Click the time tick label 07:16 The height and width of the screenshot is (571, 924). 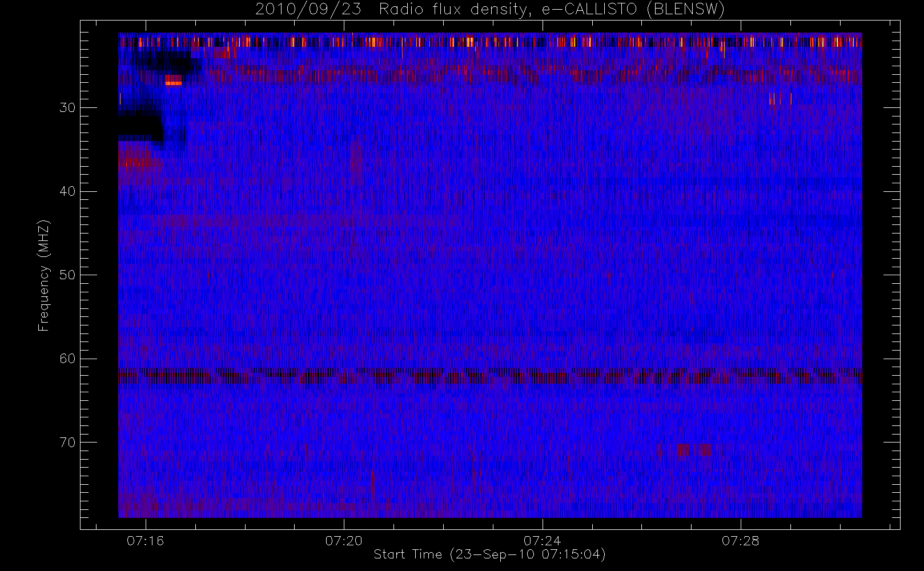146,541
